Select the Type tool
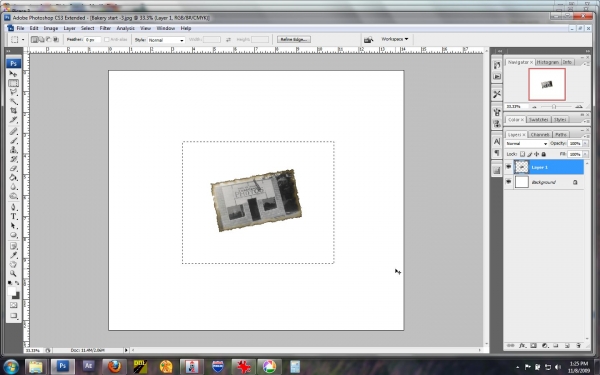The image size is (600, 375). click(13, 216)
